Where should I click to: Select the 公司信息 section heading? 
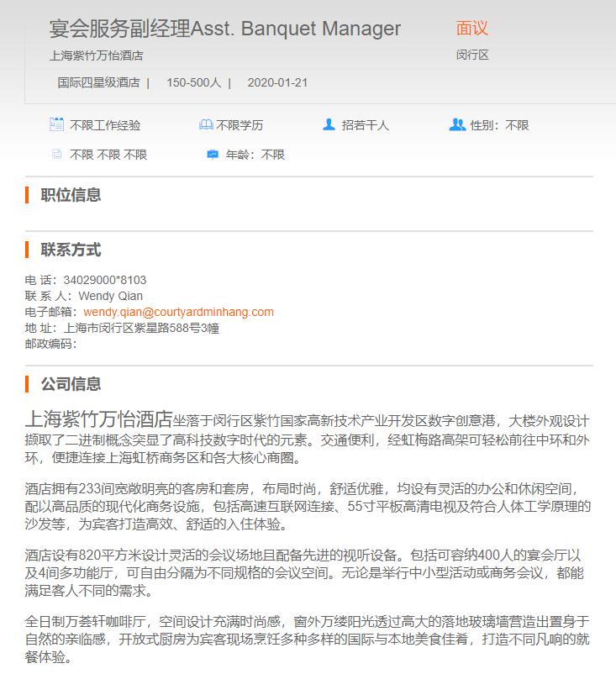pos(71,384)
